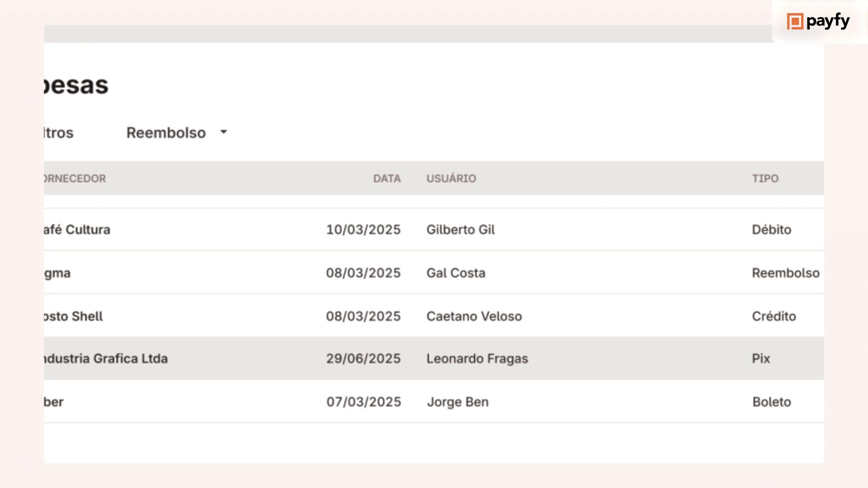Click the Usuário column header
Image resolution: width=868 pixels, height=488 pixels.
point(451,178)
